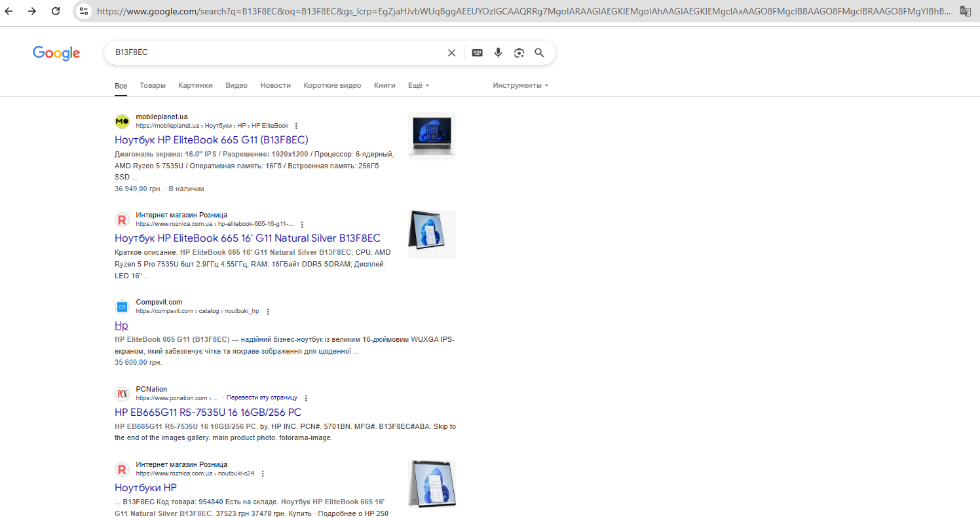980x518 pixels.
Task: Switch to the Короткие видео tab
Action: [332, 86]
